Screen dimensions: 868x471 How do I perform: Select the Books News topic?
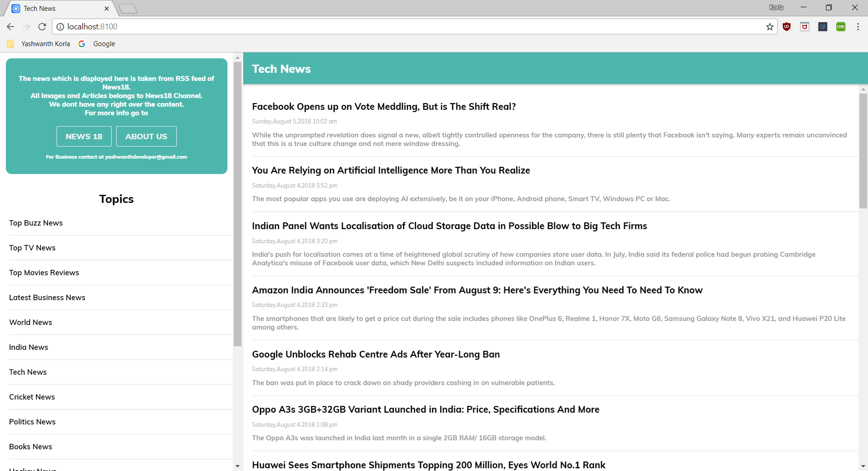121,447
